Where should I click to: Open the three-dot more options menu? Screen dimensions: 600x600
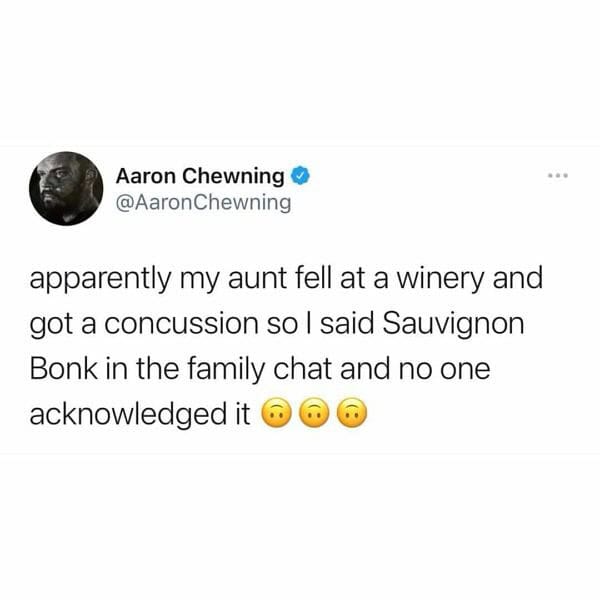(558, 176)
